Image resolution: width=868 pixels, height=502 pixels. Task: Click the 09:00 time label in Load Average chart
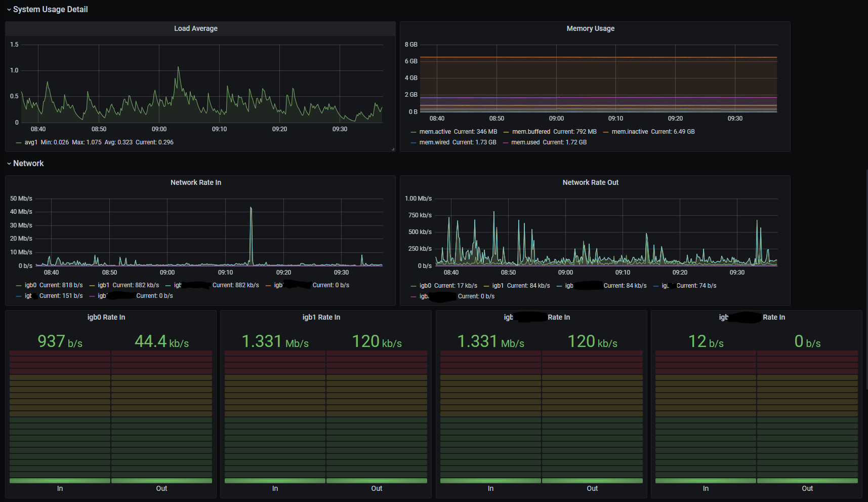[x=159, y=129]
